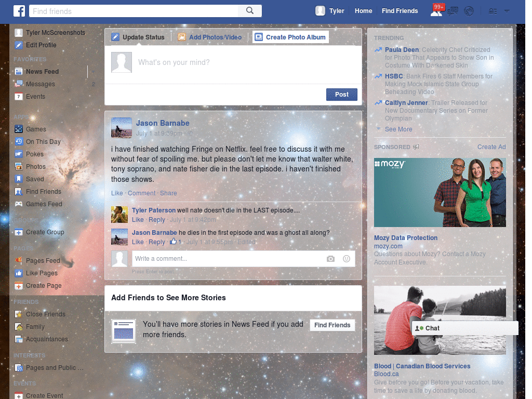The height and width of the screenshot is (399, 532).
Task: Open privacy shortcuts lock icon
Action: [x=493, y=10]
